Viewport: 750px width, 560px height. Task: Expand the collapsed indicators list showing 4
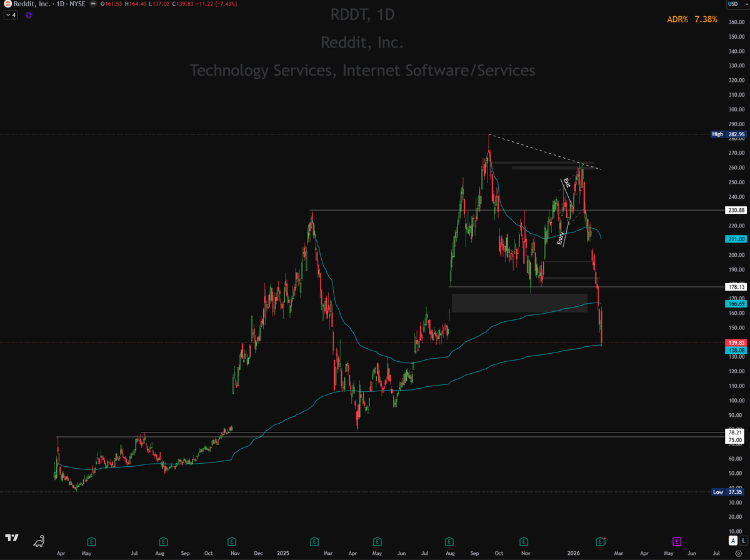(x=12, y=16)
